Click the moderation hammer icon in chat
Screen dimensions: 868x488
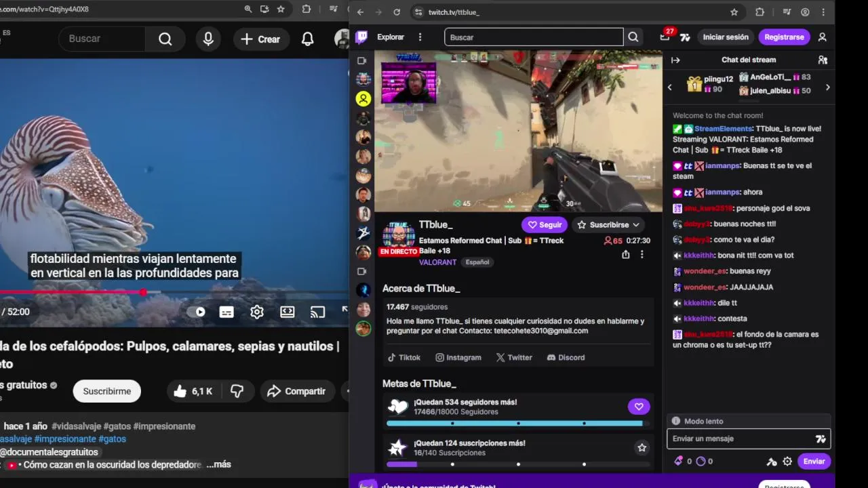(x=772, y=462)
